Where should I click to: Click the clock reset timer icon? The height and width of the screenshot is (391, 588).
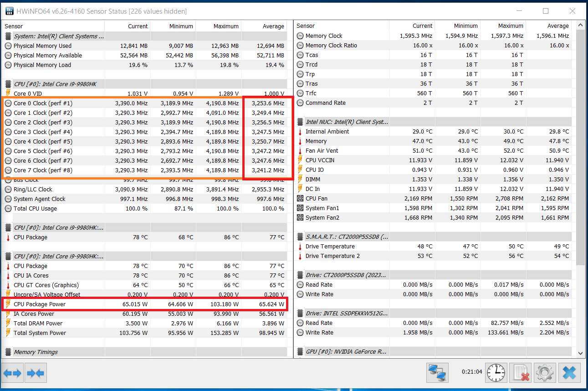(x=496, y=373)
